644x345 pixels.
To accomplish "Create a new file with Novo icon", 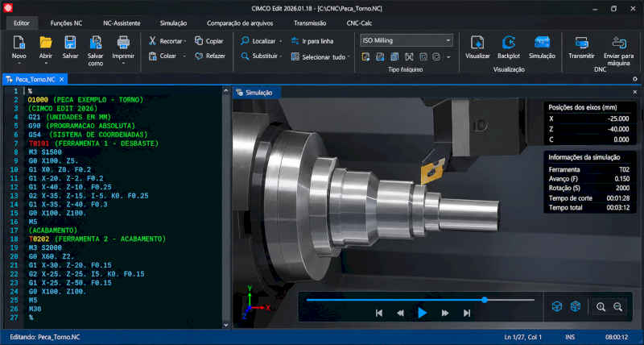I will pyautogui.click(x=19, y=43).
